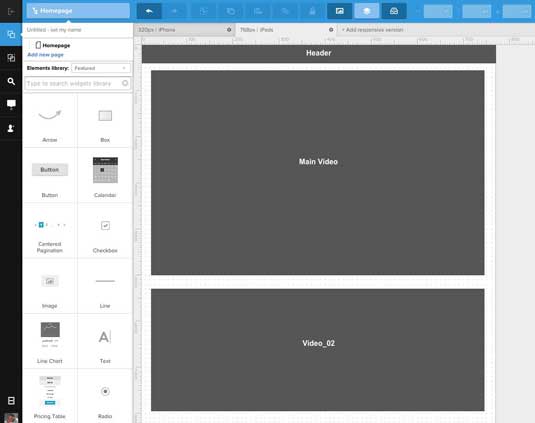
Task: Click the exit arrow icon in corner
Action: point(11,12)
